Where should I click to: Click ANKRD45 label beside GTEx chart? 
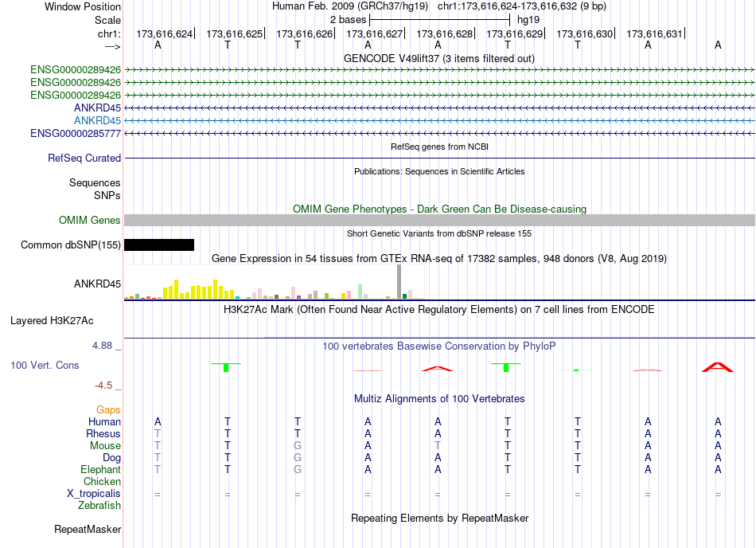click(x=97, y=284)
